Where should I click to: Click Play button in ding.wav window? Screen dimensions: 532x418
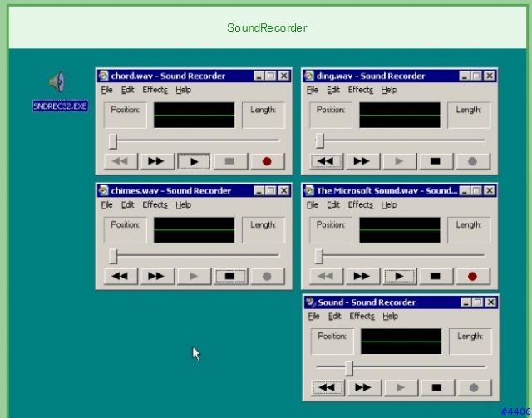(x=399, y=161)
